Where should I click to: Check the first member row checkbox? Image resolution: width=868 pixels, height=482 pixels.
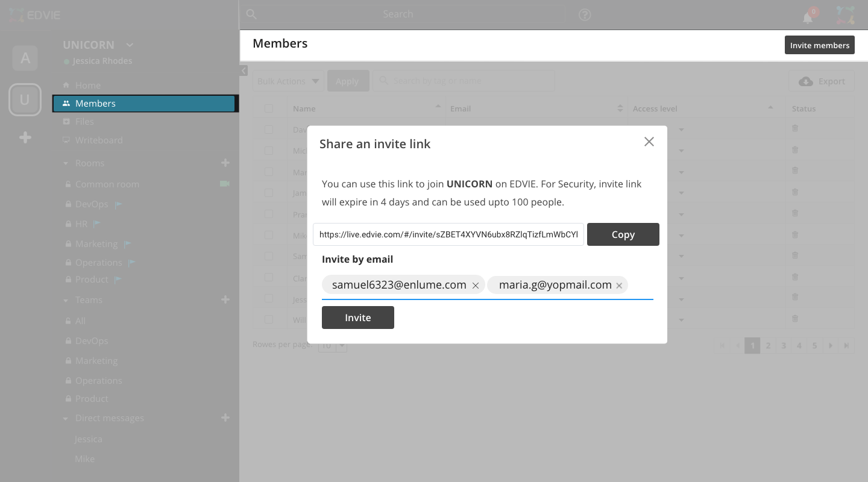(x=269, y=130)
